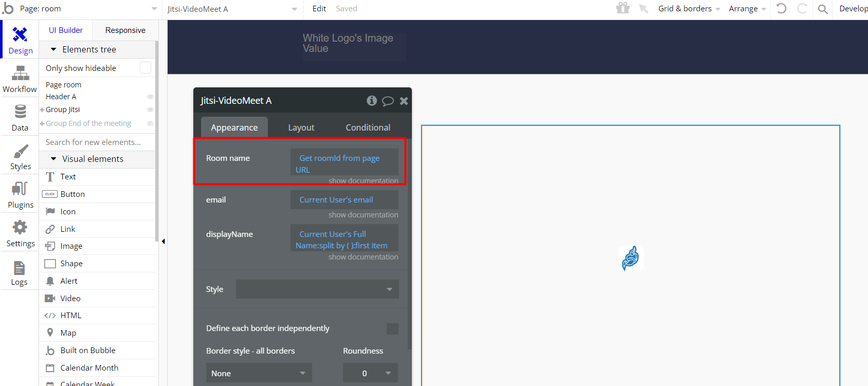Add a Link element

(x=98, y=229)
